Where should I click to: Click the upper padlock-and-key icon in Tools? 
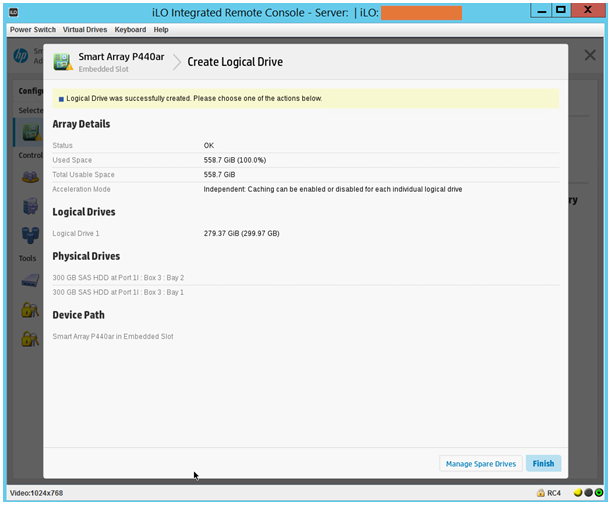click(x=30, y=310)
